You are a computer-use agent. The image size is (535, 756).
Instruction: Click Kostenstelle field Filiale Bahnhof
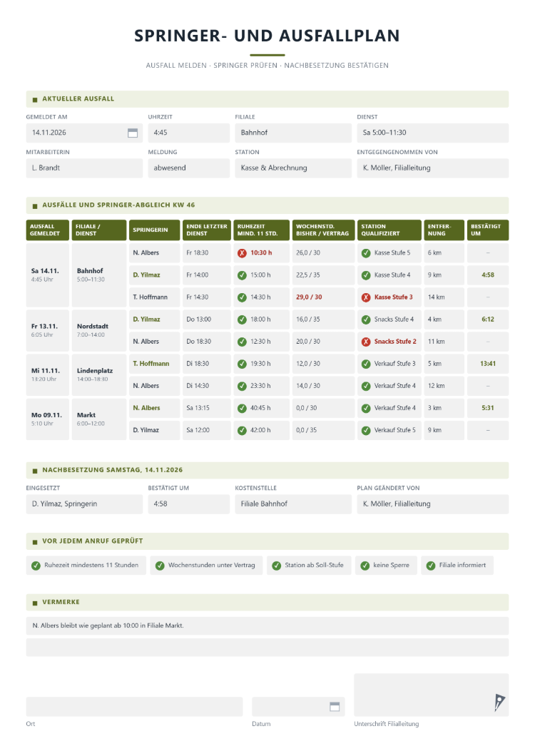pyautogui.click(x=293, y=504)
